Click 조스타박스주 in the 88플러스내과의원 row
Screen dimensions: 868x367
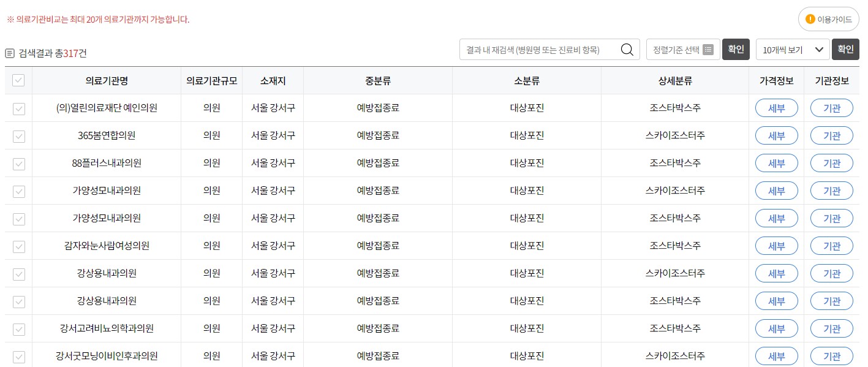pos(675,164)
